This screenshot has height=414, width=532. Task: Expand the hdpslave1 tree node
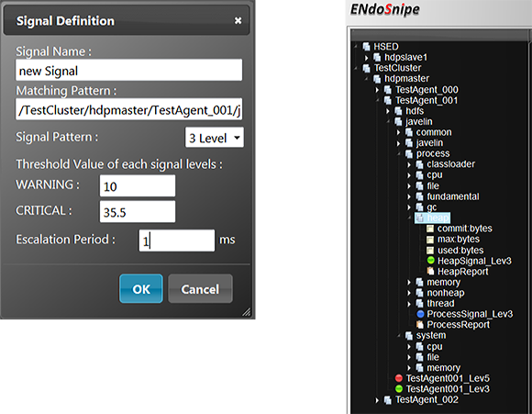pos(367,58)
